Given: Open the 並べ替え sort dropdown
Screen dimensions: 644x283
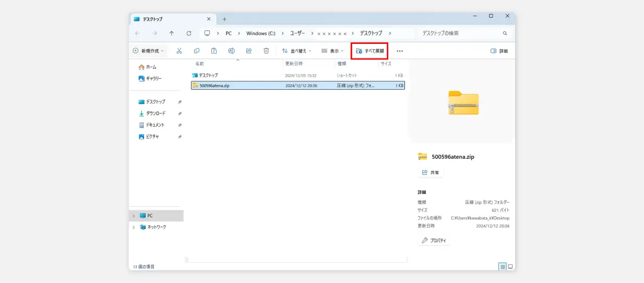Looking at the screenshot, I should (296, 51).
